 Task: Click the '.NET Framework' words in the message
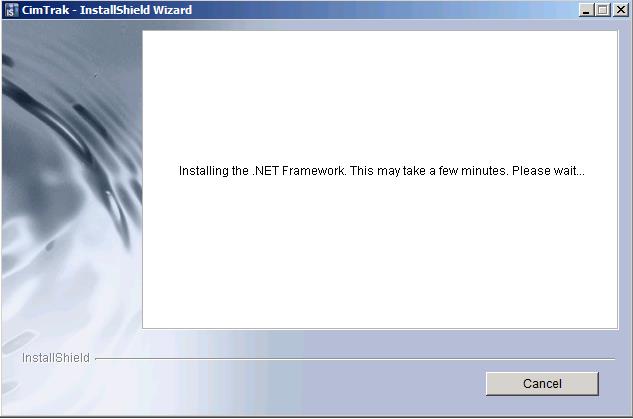[x=299, y=171]
